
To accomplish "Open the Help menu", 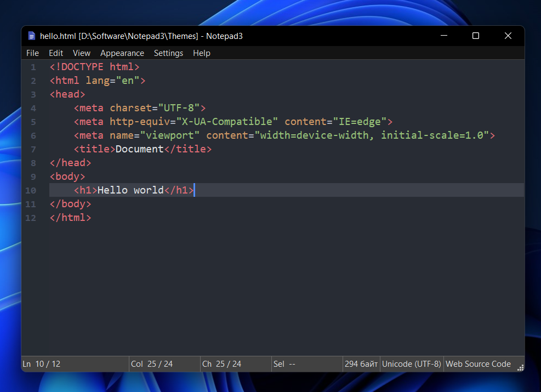I will (x=202, y=53).
